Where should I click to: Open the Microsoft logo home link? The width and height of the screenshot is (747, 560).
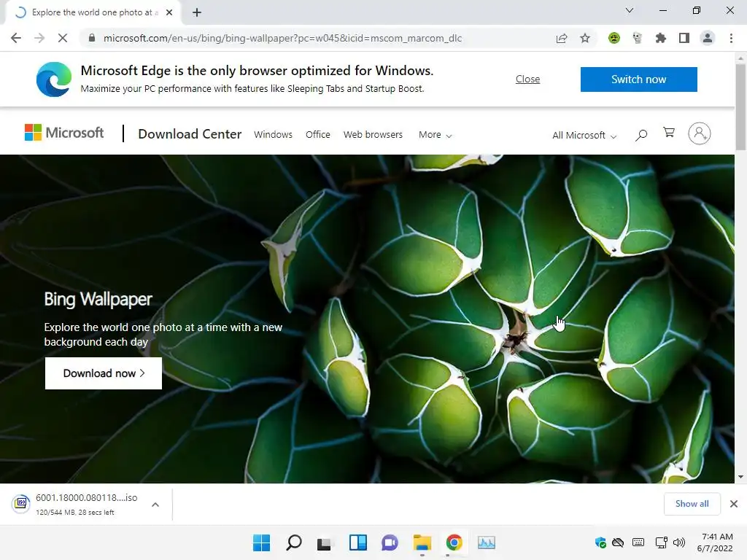point(64,133)
